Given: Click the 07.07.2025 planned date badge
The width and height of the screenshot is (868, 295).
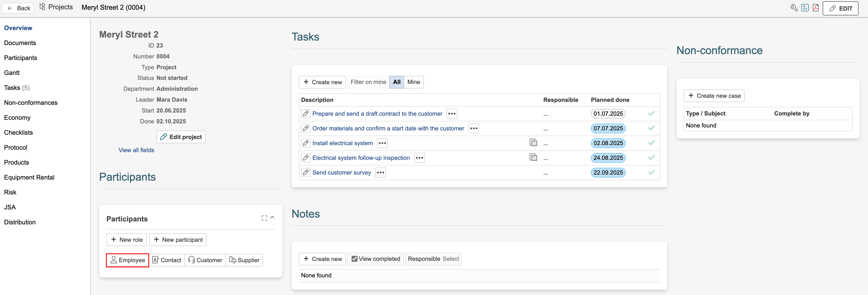Looking at the screenshot, I should [x=608, y=128].
